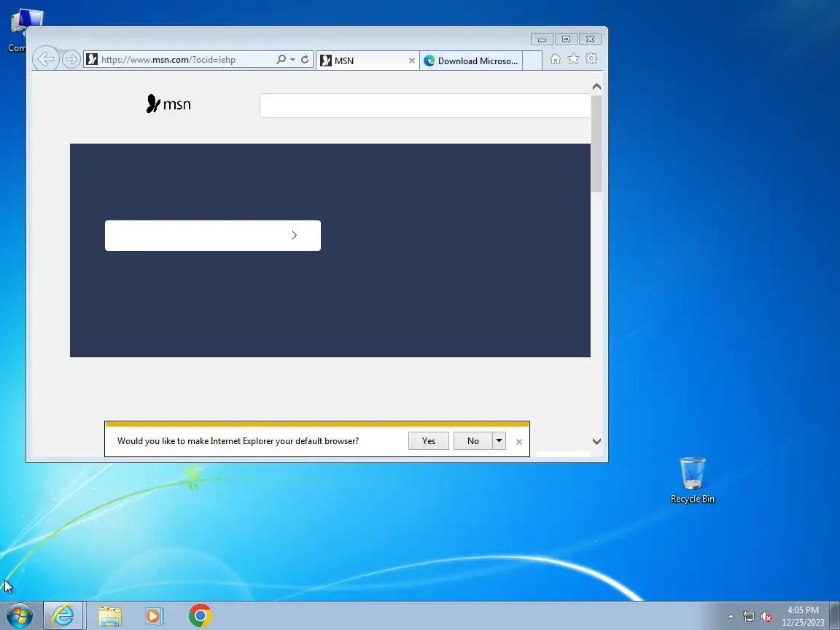Expand the No button options dropdown
The image size is (840, 630).
pyautogui.click(x=499, y=441)
